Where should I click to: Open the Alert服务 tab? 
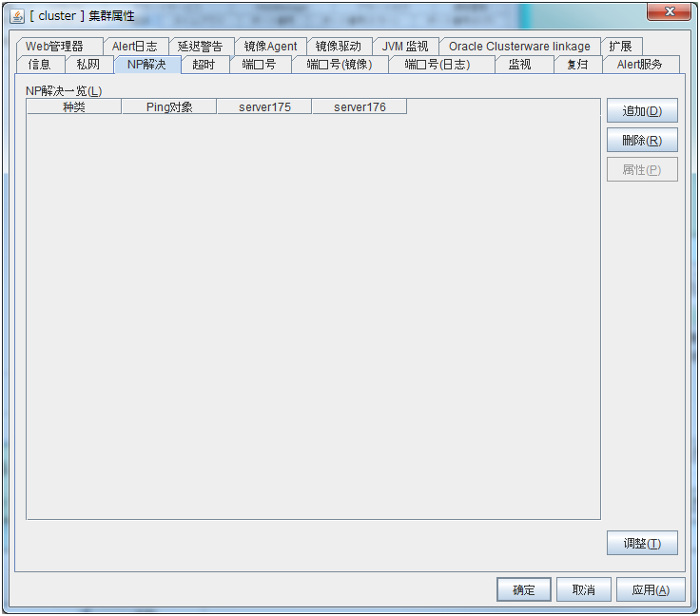(639, 65)
